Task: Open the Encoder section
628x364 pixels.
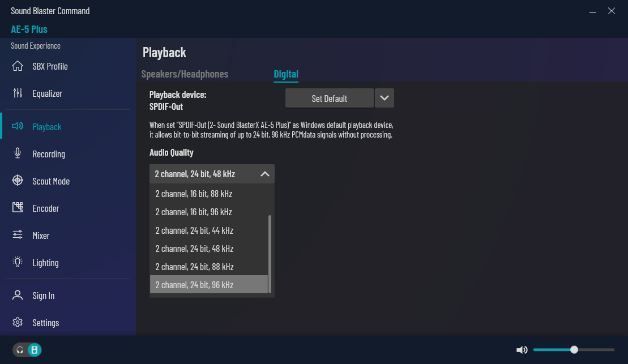Action: pos(46,209)
